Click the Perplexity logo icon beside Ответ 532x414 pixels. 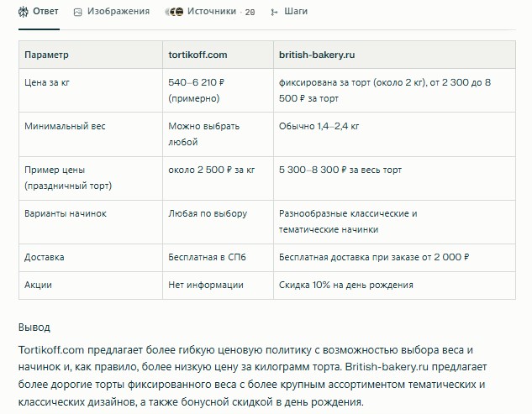click(24, 12)
